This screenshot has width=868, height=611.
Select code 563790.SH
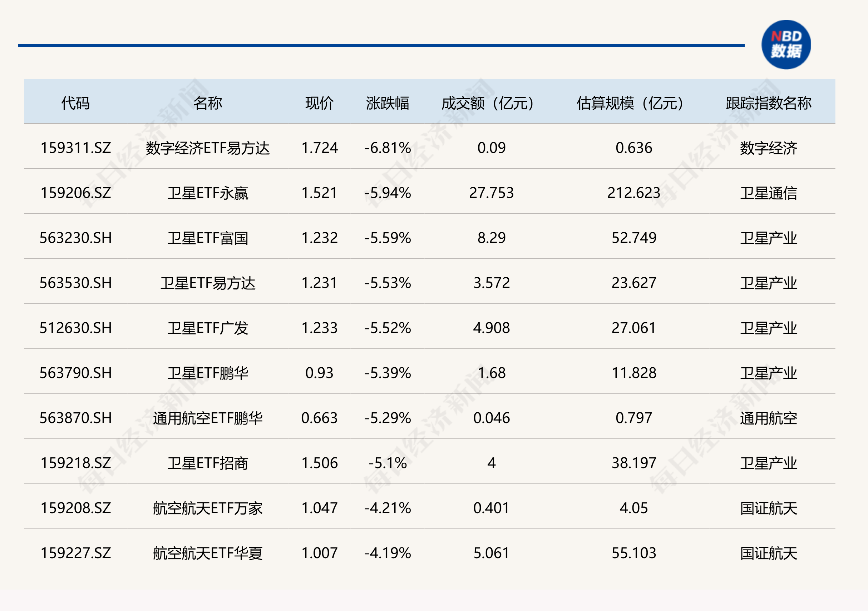[x=75, y=373]
